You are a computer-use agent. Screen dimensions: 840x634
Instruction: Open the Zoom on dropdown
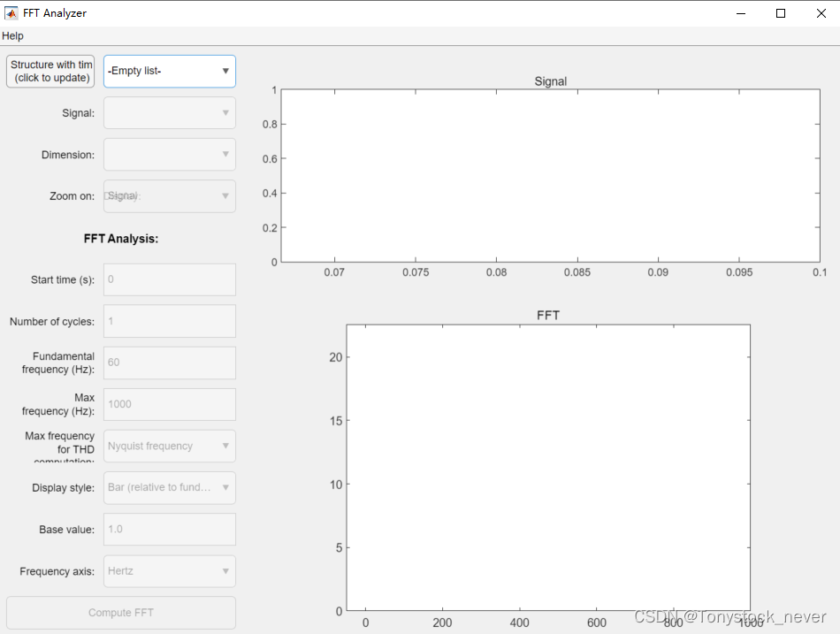click(x=169, y=195)
